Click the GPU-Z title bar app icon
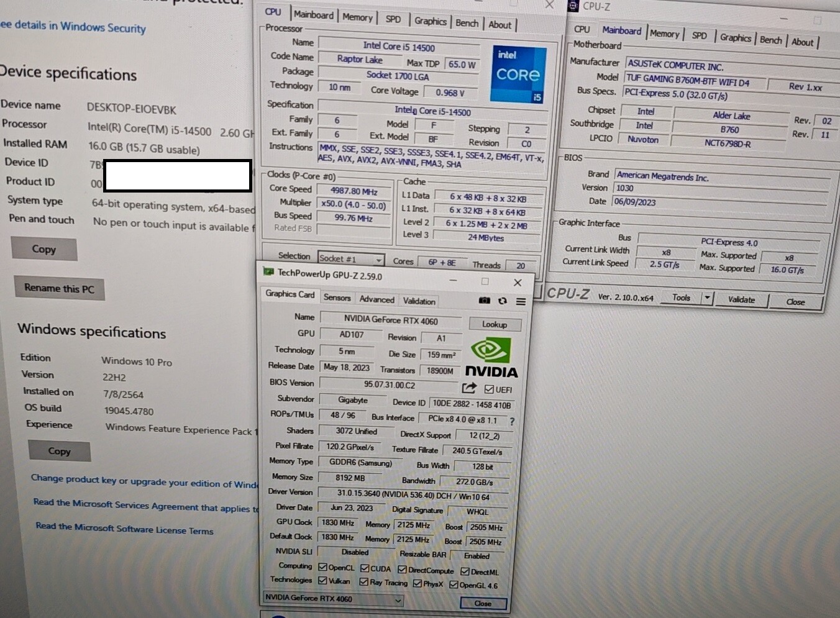 coord(268,272)
